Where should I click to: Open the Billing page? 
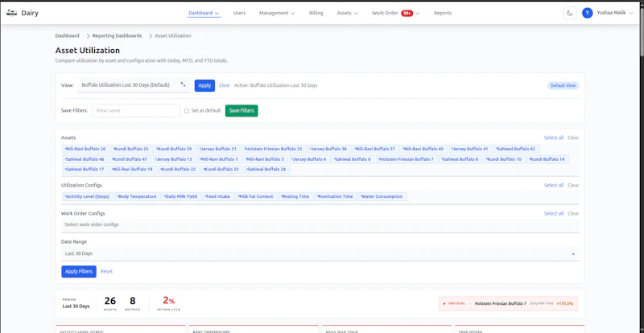tap(316, 13)
